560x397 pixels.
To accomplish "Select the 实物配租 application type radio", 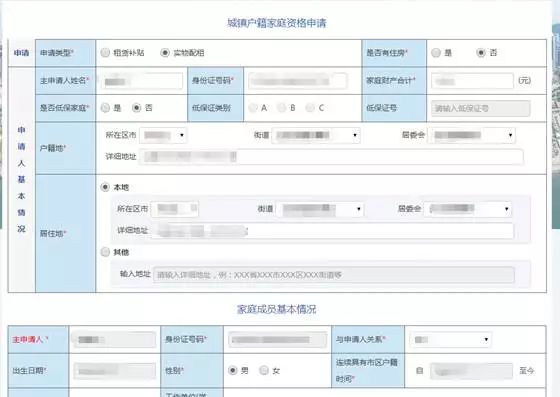I will tap(165, 53).
